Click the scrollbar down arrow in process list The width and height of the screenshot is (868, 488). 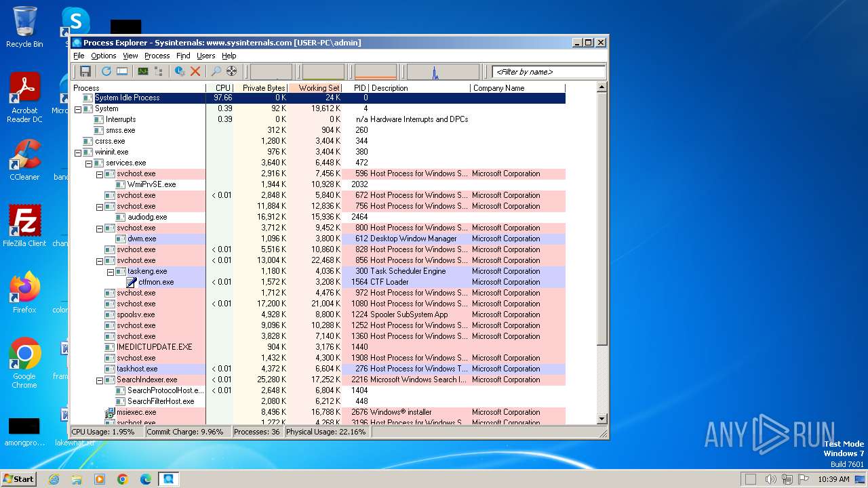click(x=601, y=419)
